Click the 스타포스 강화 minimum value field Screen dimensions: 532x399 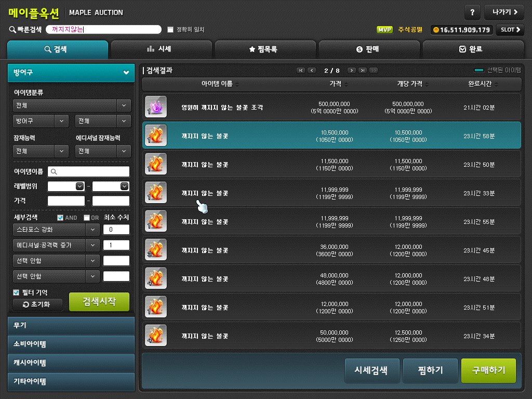116,230
